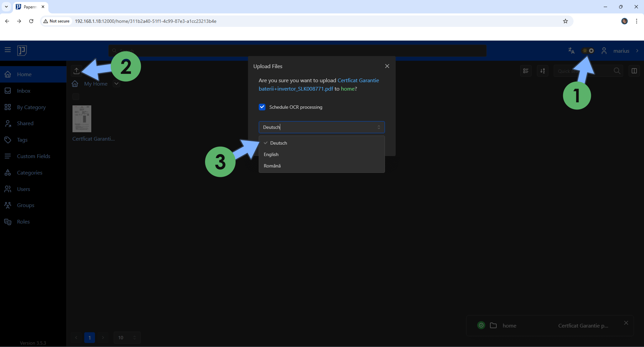This screenshot has height=347, width=644.
Task: Close the Upload Files dialog
Action: (x=387, y=66)
